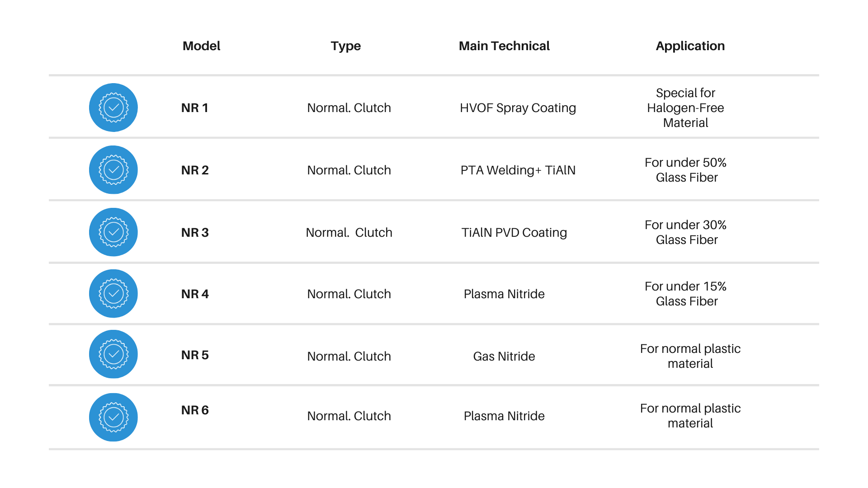The height and width of the screenshot is (488, 868).
Task: Click the Main Technical column header
Action: 504,46
